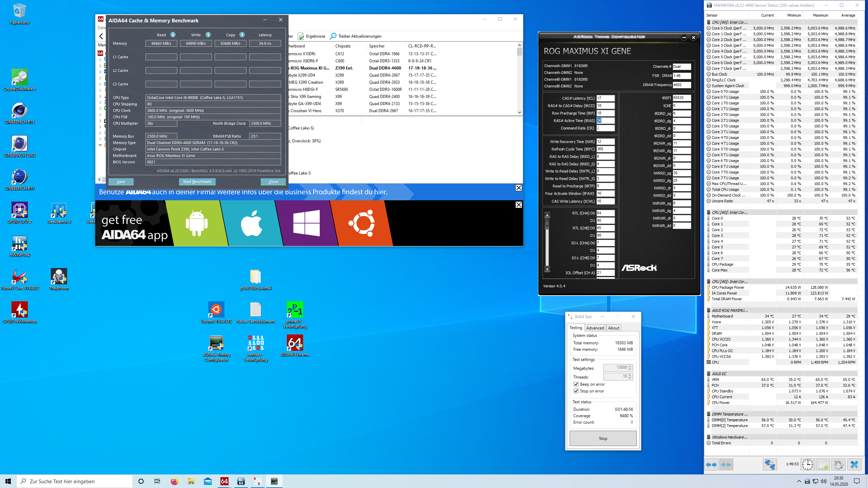Open HWiNFO remote network monitoring icon

point(770,465)
